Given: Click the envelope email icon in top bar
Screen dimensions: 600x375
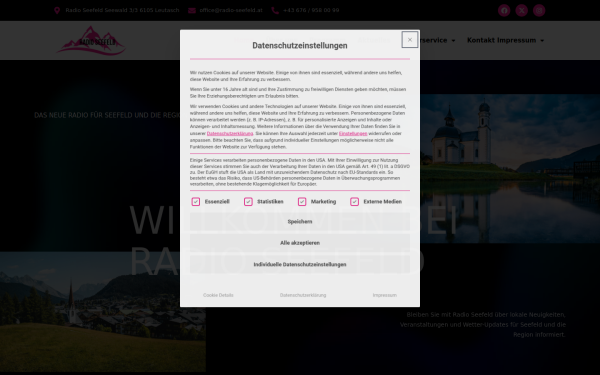Looking at the screenshot, I should [x=192, y=10].
